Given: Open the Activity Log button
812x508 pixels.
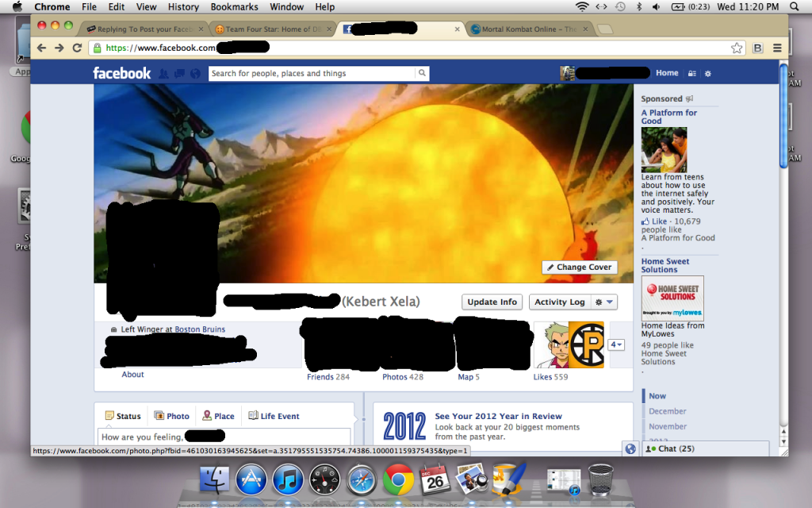Looking at the screenshot, I should coord(559,302).
